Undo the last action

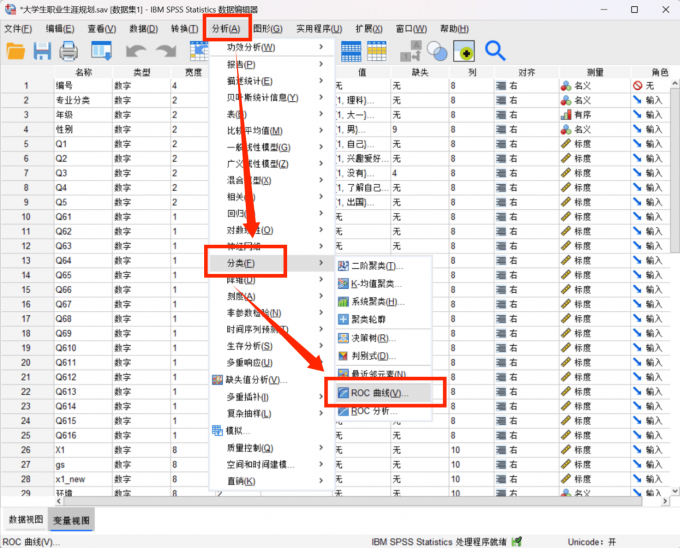click(x=136, y=51)
